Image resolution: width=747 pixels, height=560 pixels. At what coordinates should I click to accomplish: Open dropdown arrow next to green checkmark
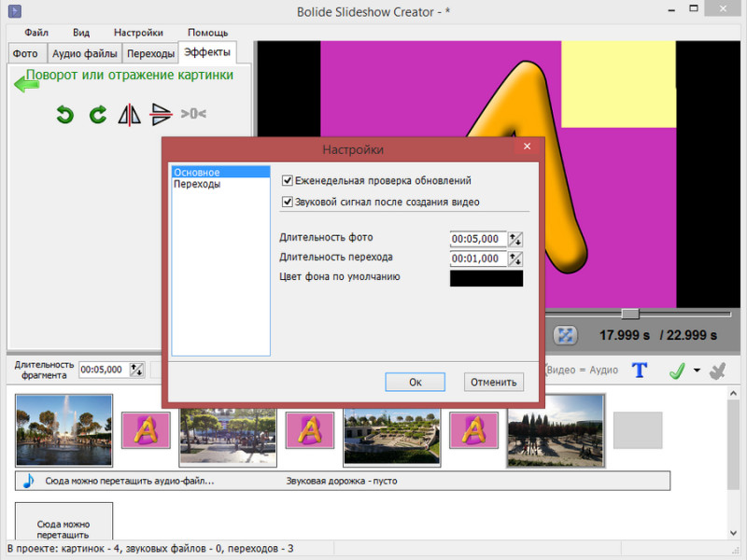tap(697, 370)
